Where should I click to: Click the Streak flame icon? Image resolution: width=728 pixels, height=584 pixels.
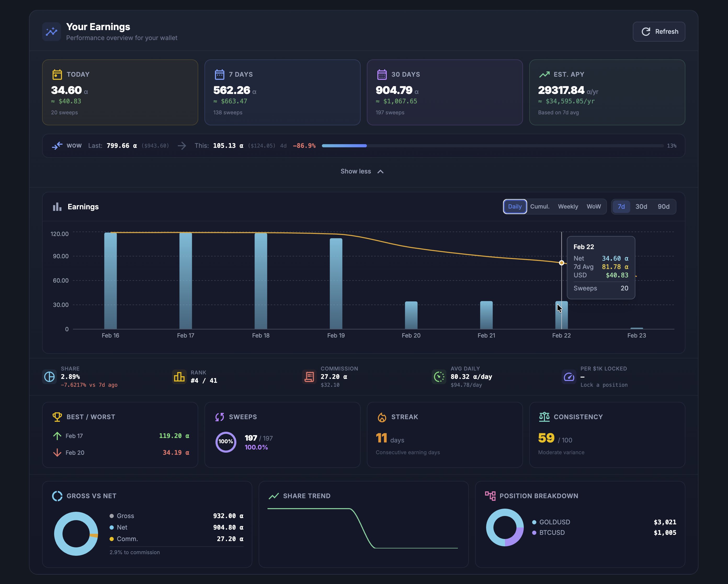pyautogui.click(x=382, y=417)
